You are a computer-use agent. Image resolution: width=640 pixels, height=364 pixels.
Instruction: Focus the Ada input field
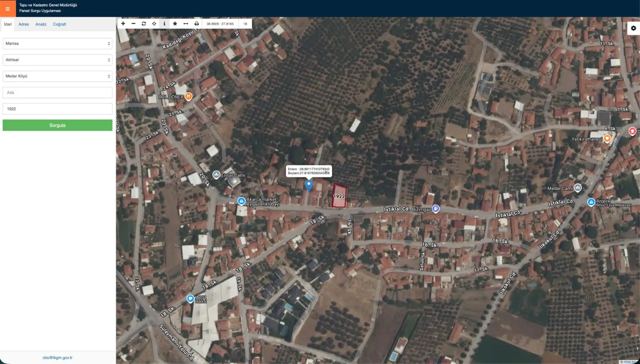(58, 93)
